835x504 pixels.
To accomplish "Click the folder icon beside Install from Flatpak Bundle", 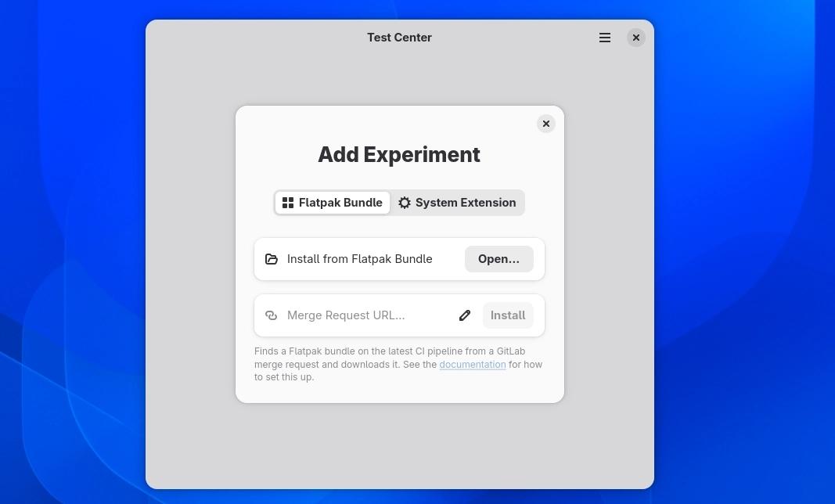I will 272,259.
